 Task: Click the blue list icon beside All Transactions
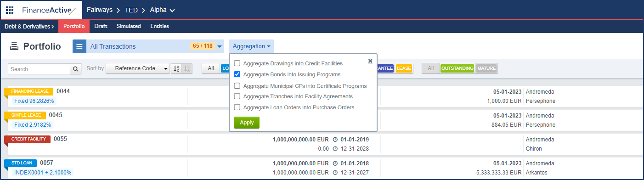79,46
